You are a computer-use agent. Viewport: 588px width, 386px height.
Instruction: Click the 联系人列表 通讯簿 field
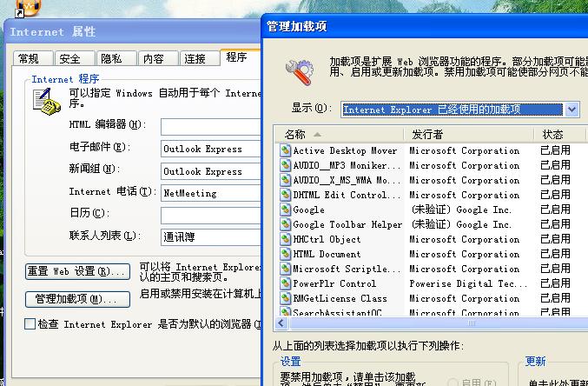coord(211,237)
